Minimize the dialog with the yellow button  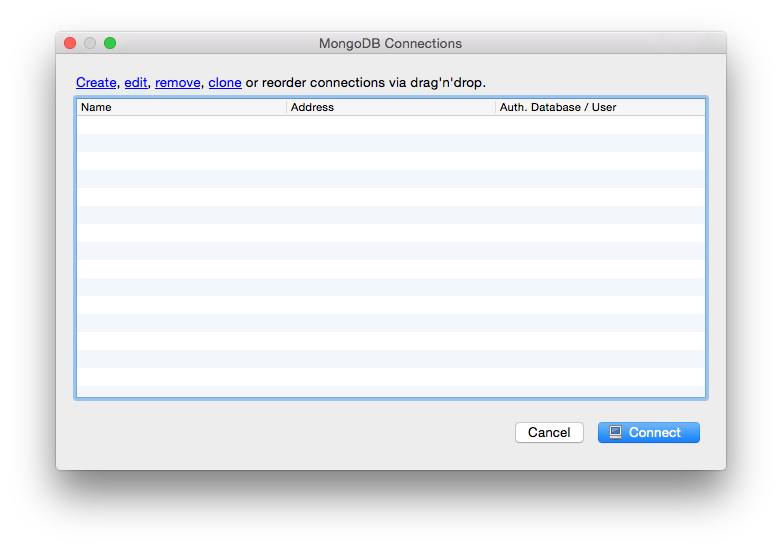click(90, 43)
